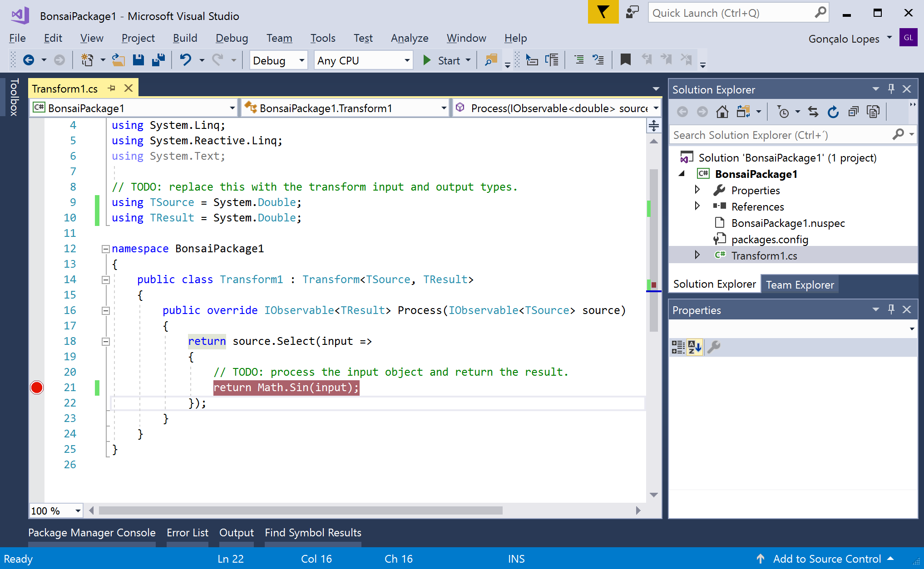Open the BonsaiPackage1 project scope dropdown

(134, 108)
